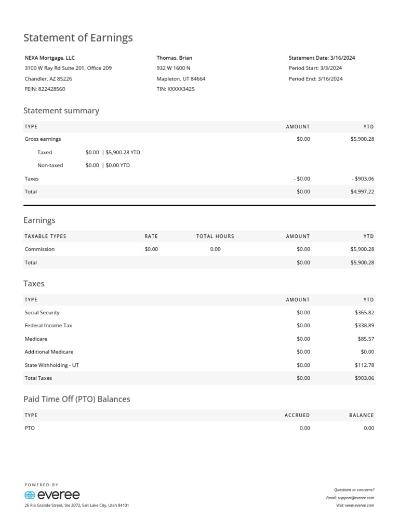This screenshot has height=532, width=399.
Task: Click the Social Security YTD amount $365.82
Action: 364,312
